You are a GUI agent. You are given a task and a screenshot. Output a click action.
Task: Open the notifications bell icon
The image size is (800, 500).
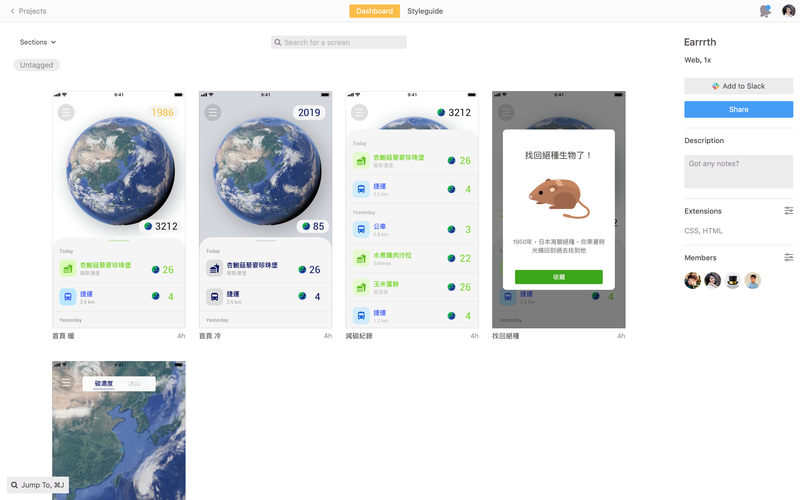point(765,11)
